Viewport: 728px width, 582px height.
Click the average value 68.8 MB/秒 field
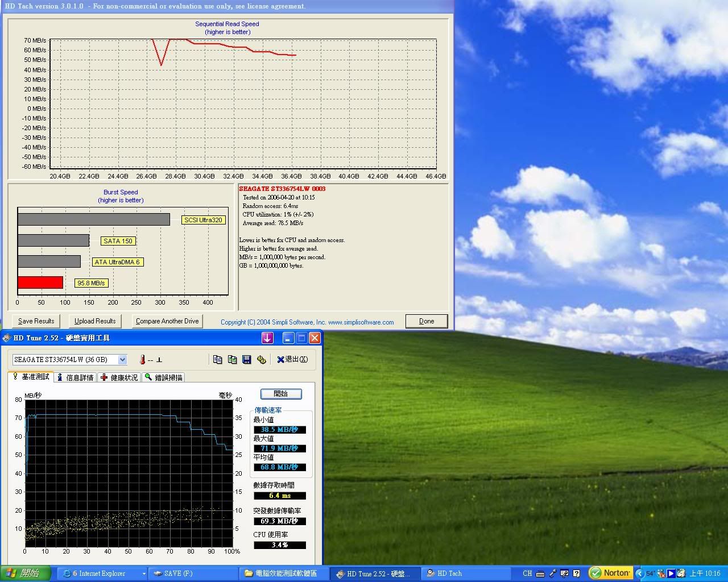tap(280, 467)
